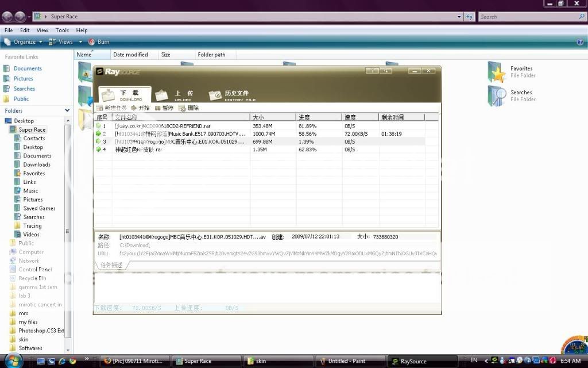The image size is (588, 368).
Task: Open the Tools menu
Action: 62,30
